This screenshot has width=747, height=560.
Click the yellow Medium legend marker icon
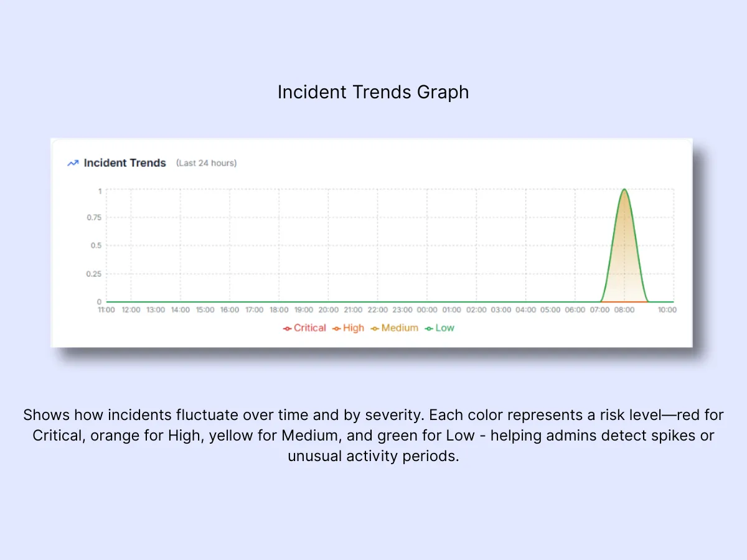(x=374, y=328)
